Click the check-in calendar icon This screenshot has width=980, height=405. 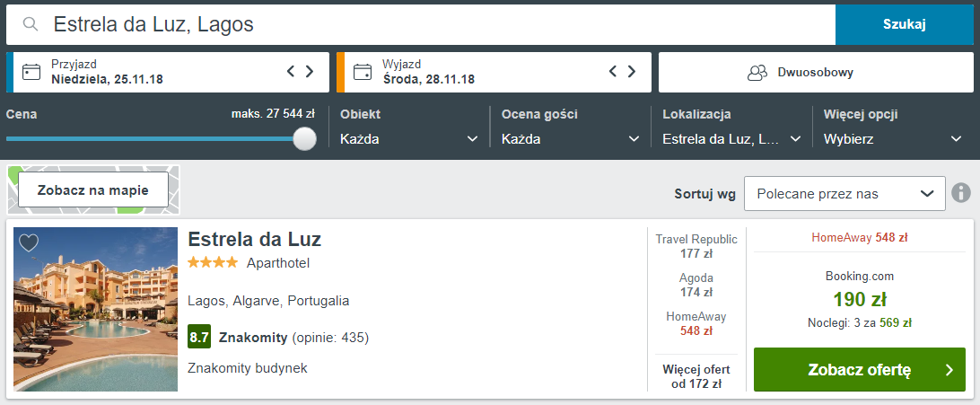point(31,72)
